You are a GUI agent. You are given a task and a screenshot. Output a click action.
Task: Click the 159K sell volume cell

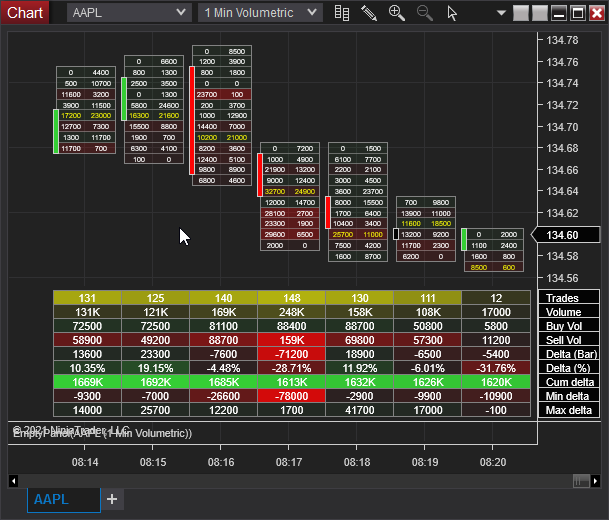292,340
